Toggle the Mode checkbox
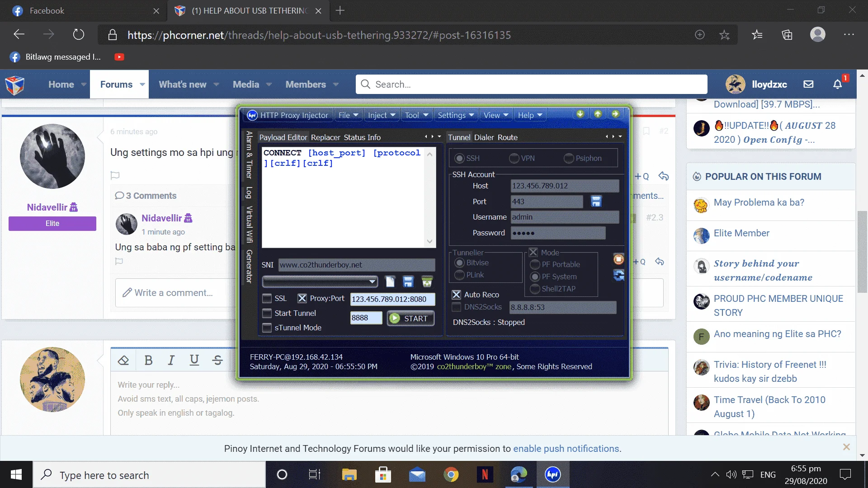 [533, 253]
